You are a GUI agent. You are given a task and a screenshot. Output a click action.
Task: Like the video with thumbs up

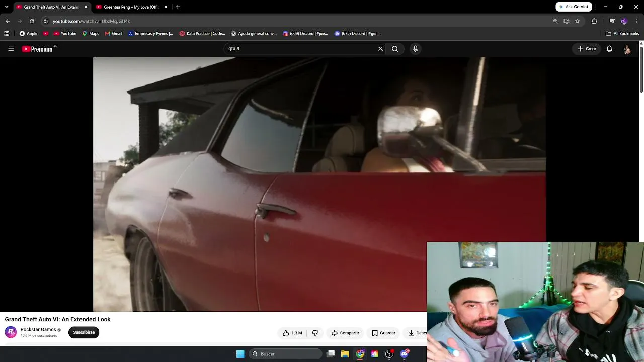[292, 333]
